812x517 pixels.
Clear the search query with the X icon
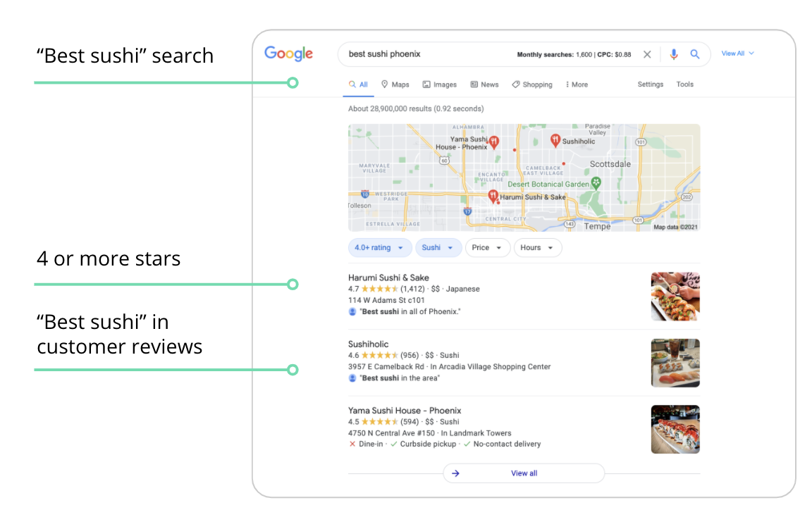click(x=647, y=54)
